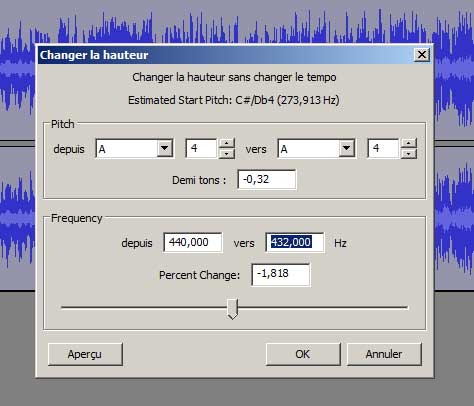Viewport: 474px width, 406px height.
Task: Click the 'depuis' octave number field
Action: click(x=202, y=148)
